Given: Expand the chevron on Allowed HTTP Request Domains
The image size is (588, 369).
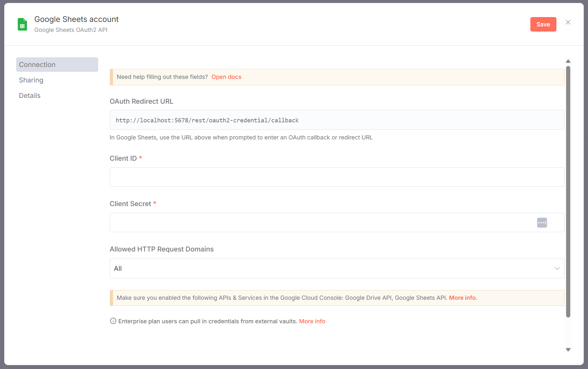Looking at the screenshot, I should coord(557,269).
